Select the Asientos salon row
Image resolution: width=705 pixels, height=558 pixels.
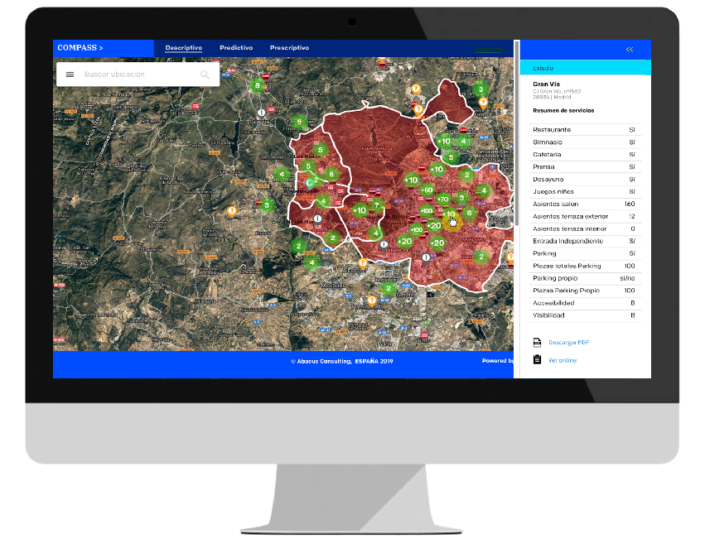tap(585, 204)
